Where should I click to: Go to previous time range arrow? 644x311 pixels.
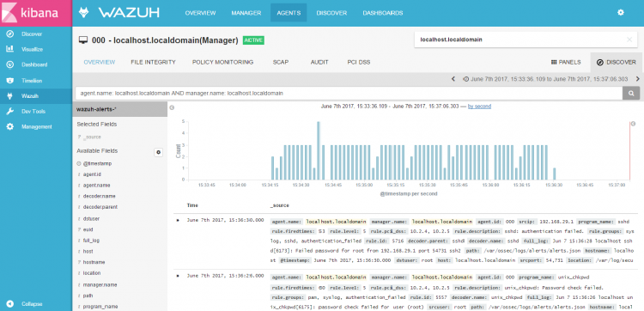click(453, 79)
